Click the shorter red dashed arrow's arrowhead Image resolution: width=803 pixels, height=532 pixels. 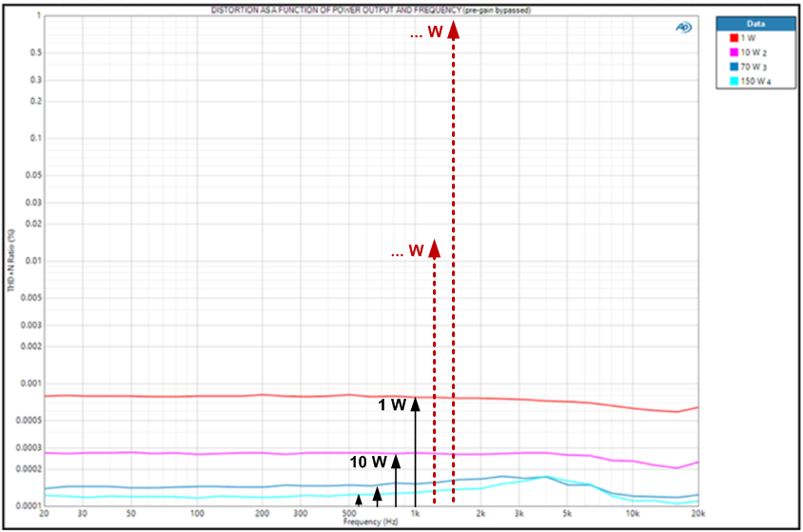[435, 248]
